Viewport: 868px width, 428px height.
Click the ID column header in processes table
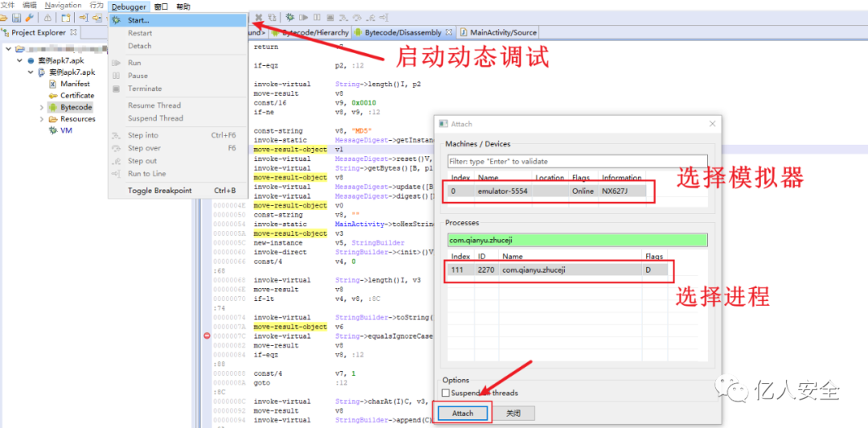tap(487, 256)
